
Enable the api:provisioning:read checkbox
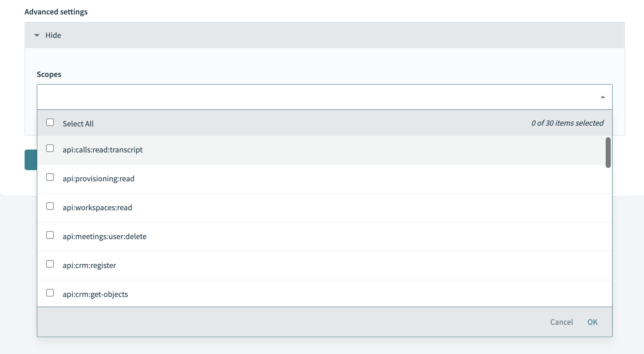[50, 177]
